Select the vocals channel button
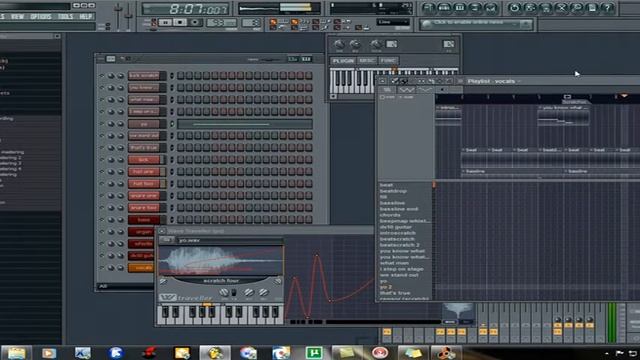 [141, 268]
